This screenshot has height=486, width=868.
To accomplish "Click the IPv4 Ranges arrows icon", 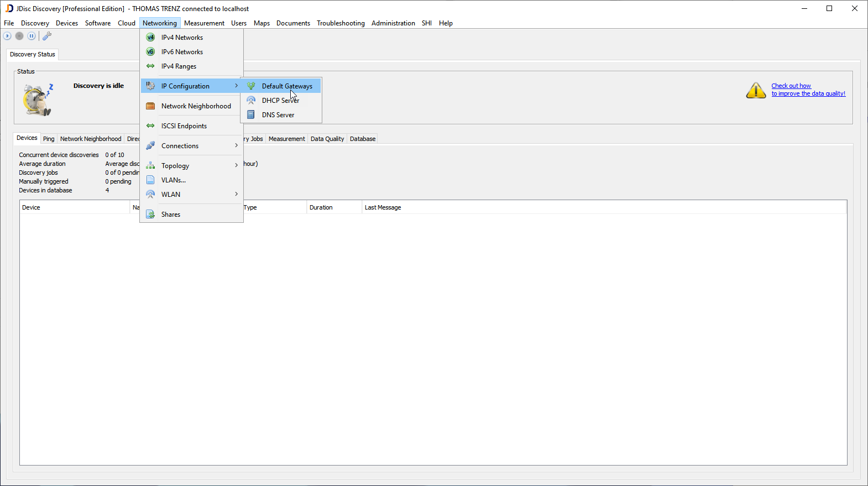I will [150, 66].
